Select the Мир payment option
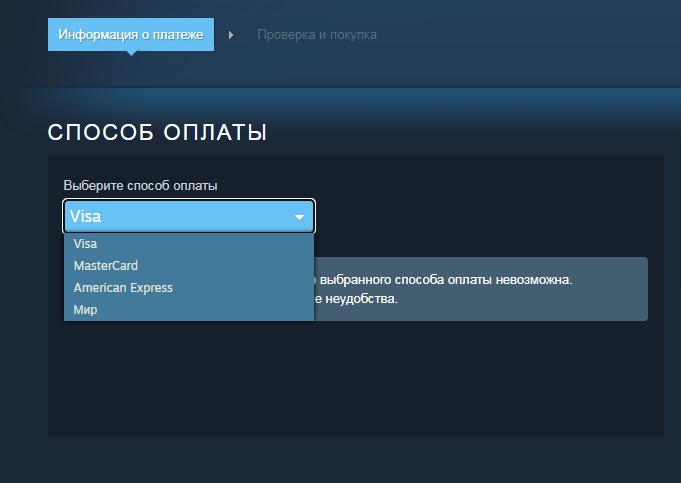 189,310
